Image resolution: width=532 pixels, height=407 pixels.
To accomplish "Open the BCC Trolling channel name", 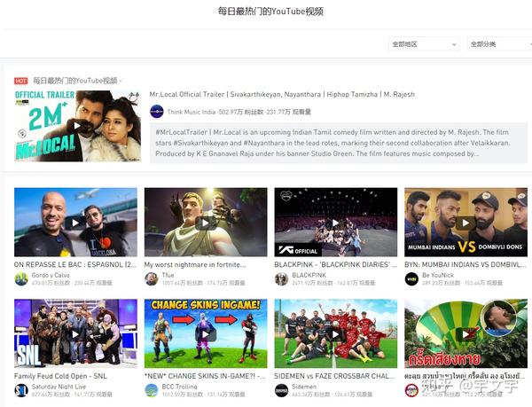I will coord(179,387).
